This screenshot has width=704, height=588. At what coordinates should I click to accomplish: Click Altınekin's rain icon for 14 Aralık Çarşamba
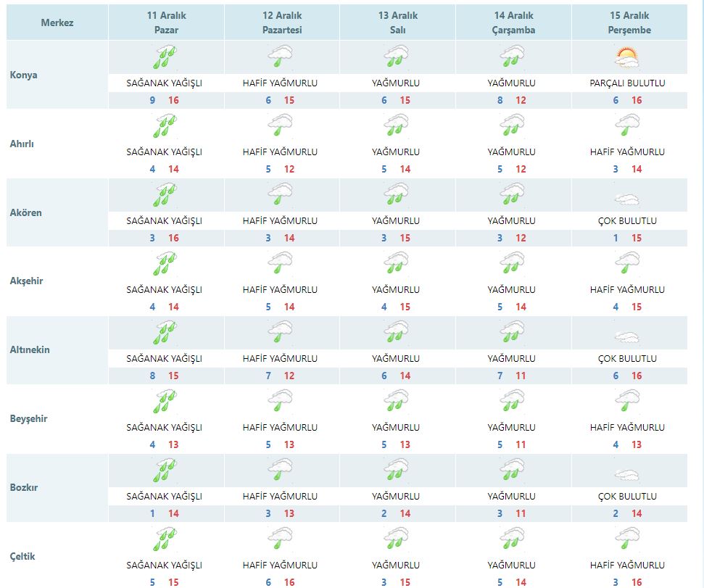tap(512, 332)
